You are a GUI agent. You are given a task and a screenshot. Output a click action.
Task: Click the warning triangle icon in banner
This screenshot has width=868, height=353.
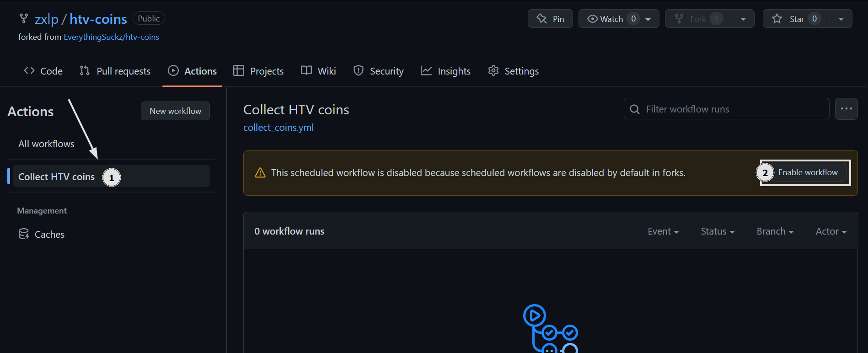pos(260,173)
